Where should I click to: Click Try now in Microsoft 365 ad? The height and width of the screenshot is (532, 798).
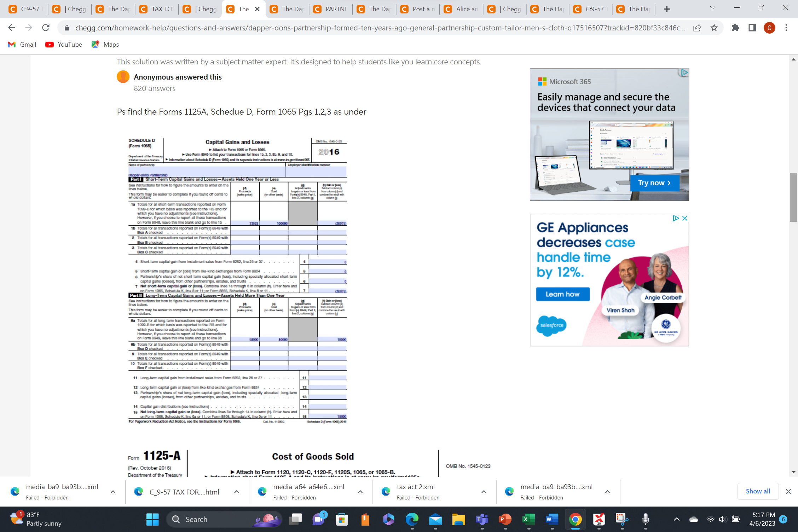pyautogui.click(x=654, y=183)
